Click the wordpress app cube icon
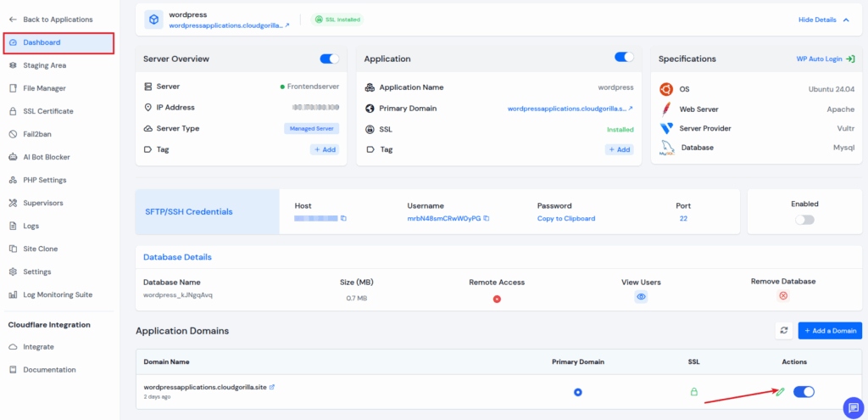This screenshot has width=868, height=420. [154, 20]
